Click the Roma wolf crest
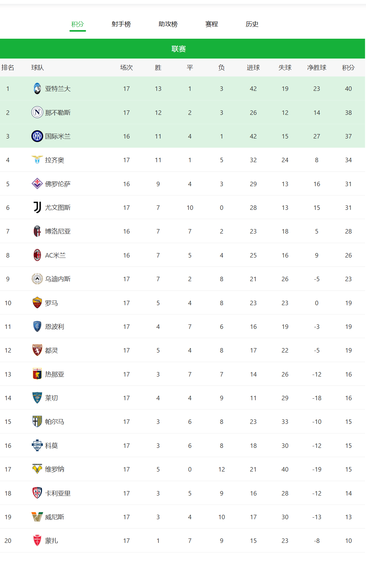 click(37, 303)
